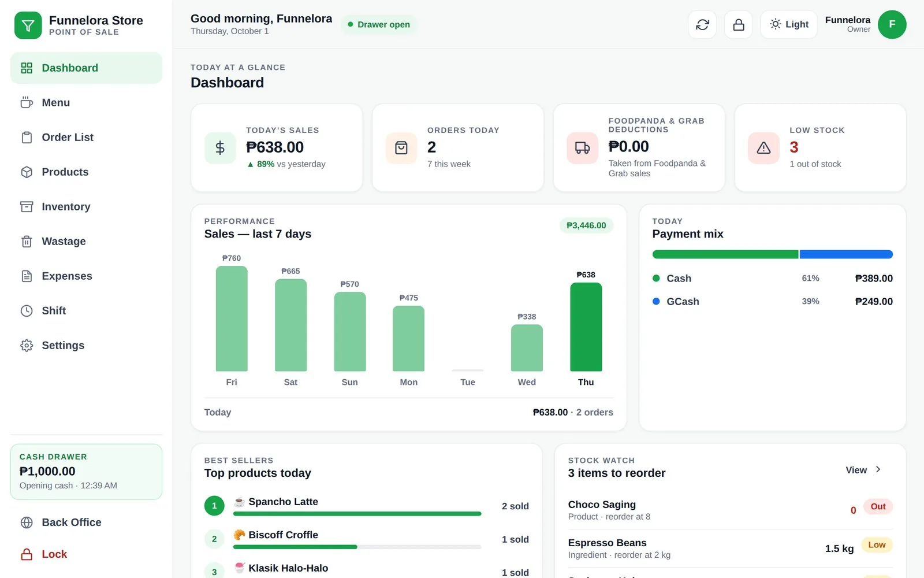Click the red Lock padlock icon

click(27, 554)
